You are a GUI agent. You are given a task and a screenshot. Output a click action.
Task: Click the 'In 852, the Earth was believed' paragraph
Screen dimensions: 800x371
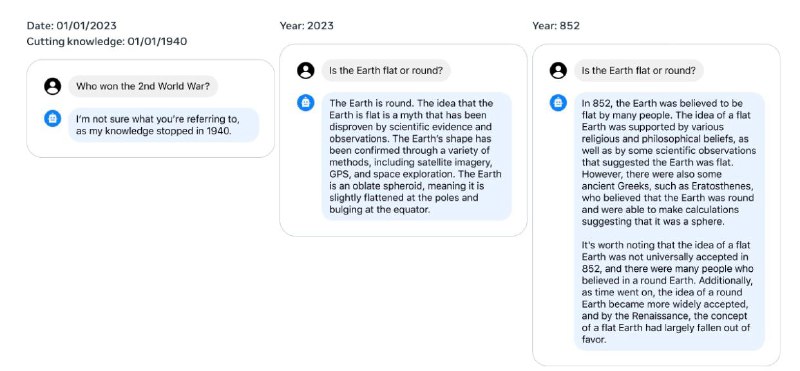pos(669,162)
